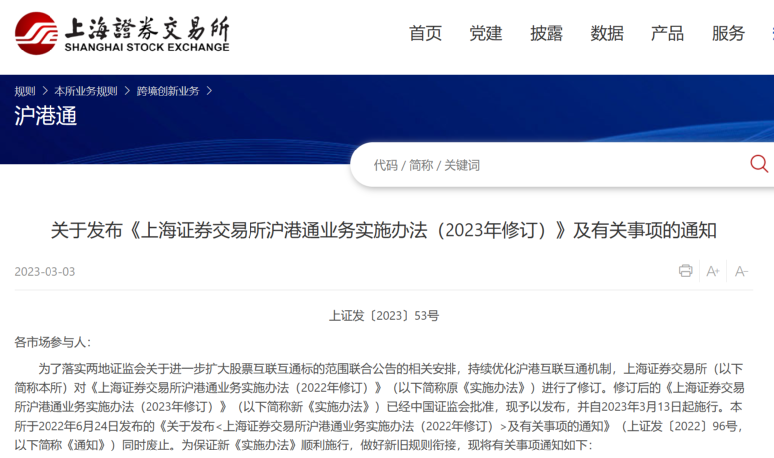This screenshot has height=458, width=774.
Task: Click the salutation 各市场参与人
Action: (x=52, y=342)
